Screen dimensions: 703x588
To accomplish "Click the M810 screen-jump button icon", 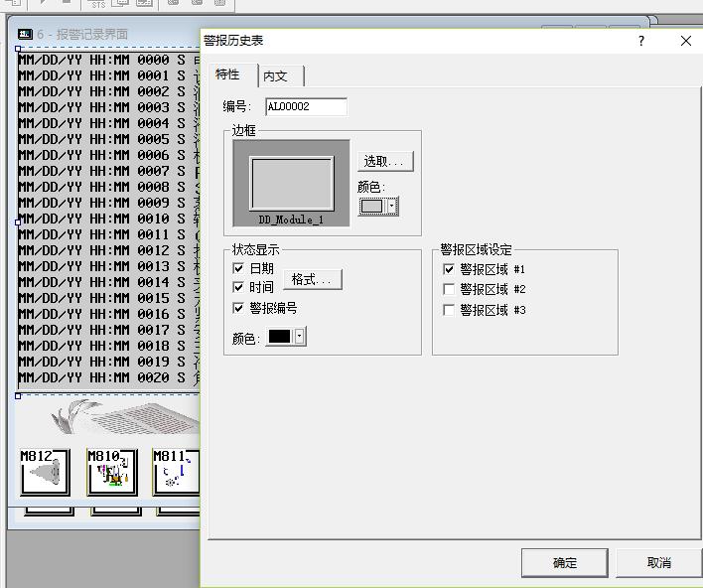I will 112,472.
